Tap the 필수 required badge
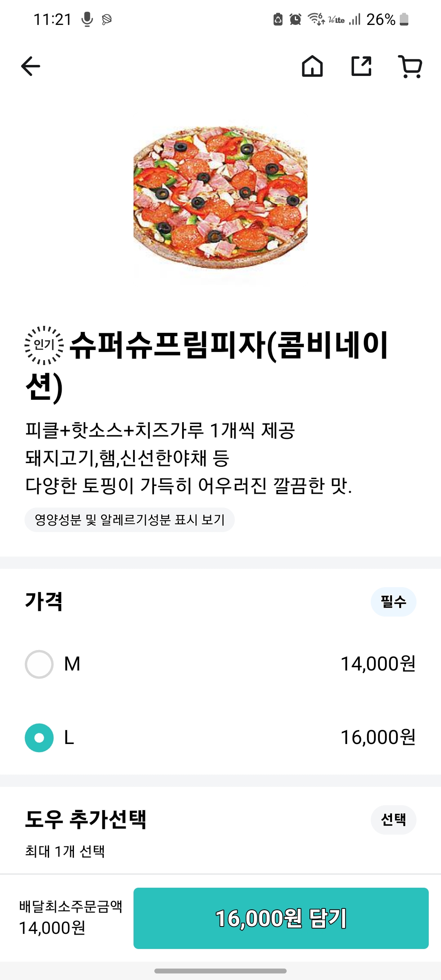Viewport: 441px width, 980px height. pos(393,601)
